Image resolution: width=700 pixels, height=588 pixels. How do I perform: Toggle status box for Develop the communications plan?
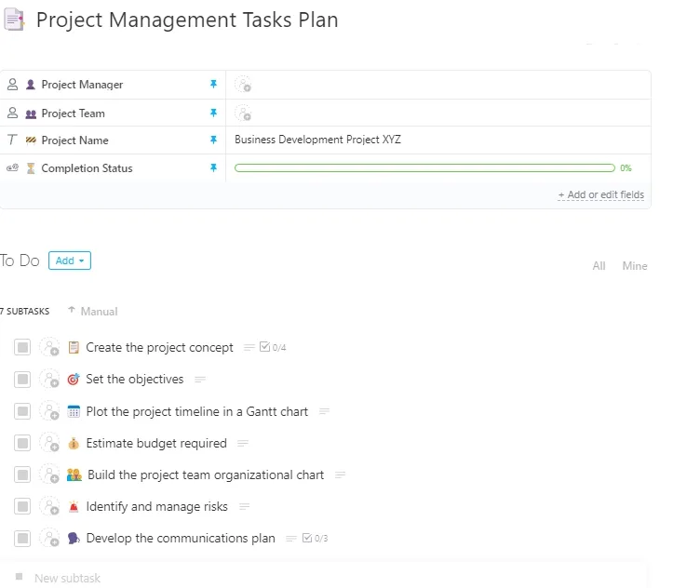tap(22, 538)
